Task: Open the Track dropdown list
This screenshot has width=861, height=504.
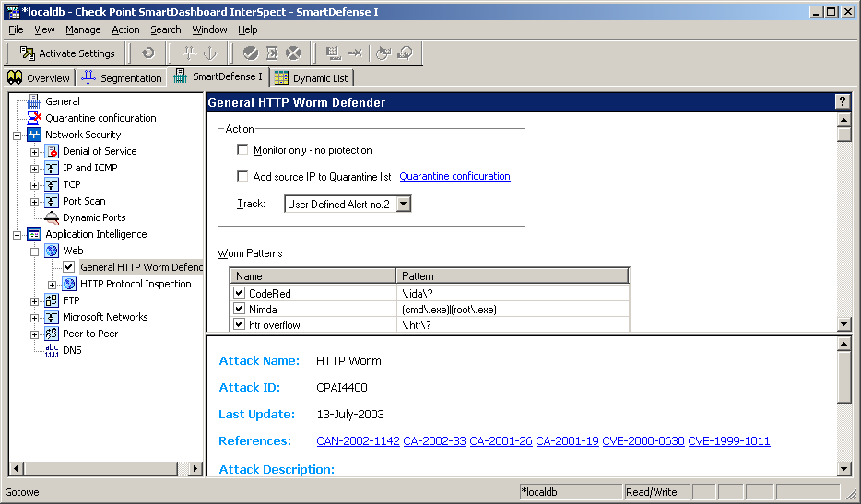Action: (x=403, y=204)
